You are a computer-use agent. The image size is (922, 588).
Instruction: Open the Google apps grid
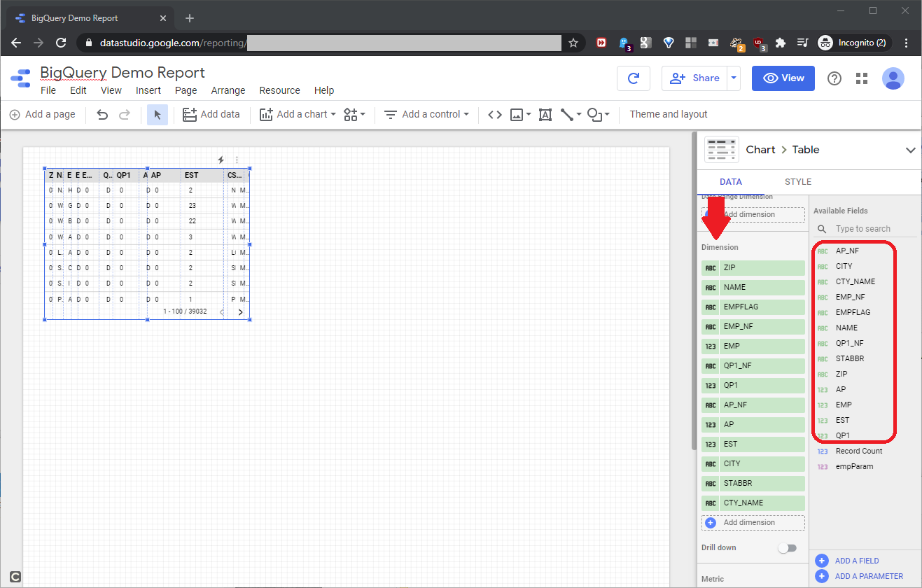[862, 78]
